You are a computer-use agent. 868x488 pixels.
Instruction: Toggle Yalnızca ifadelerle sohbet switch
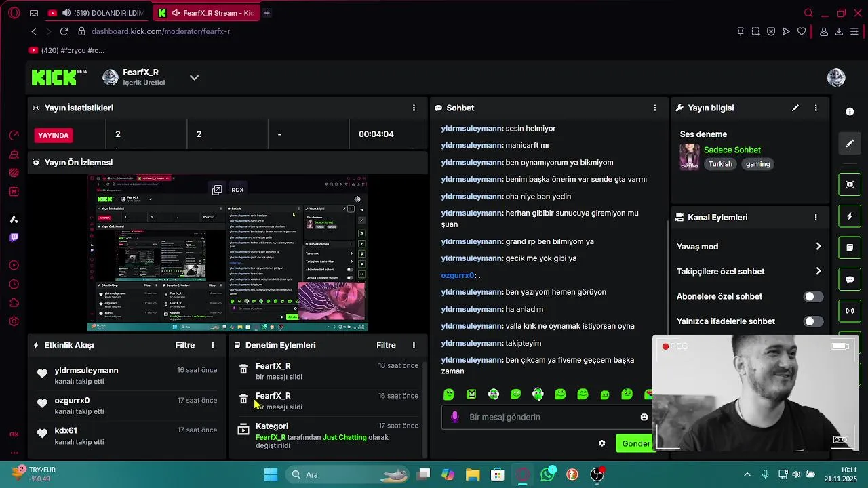point(813,321)
